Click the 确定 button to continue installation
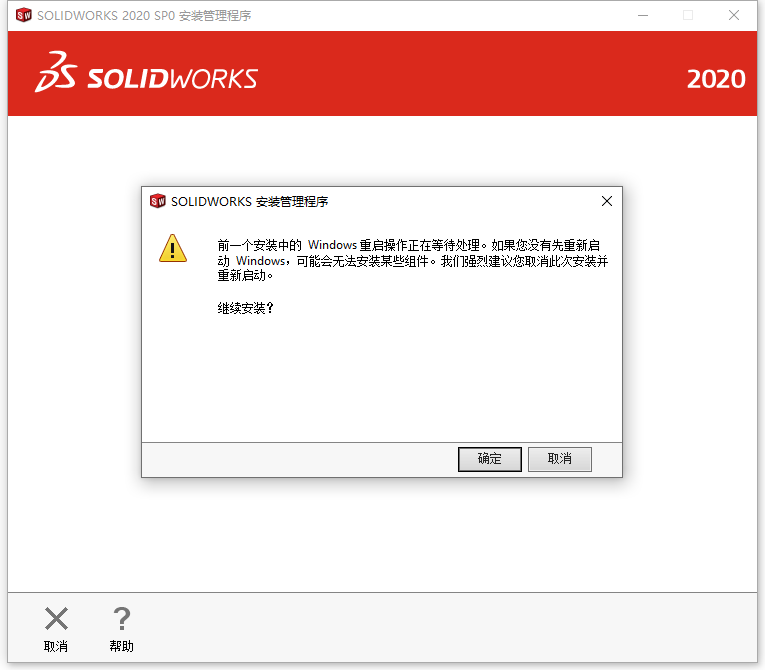The height and width of the screenshot is (670, 765). 489,459
